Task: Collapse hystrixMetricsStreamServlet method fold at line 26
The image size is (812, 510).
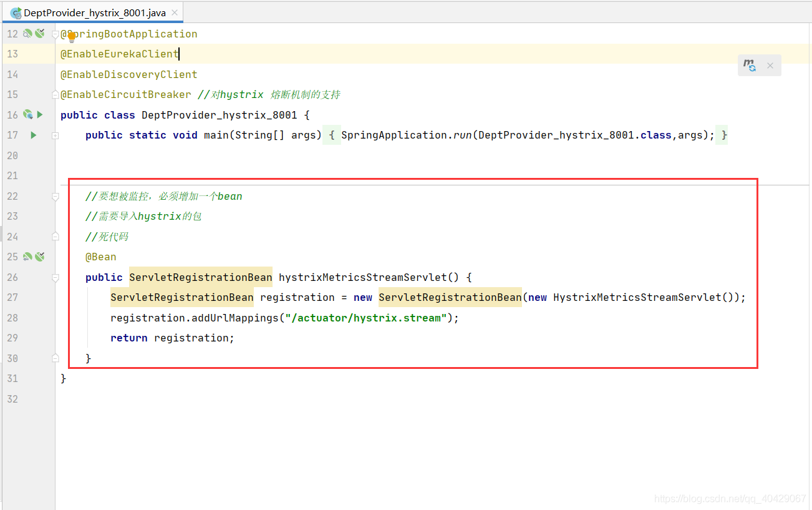Action: click(55, 277)
